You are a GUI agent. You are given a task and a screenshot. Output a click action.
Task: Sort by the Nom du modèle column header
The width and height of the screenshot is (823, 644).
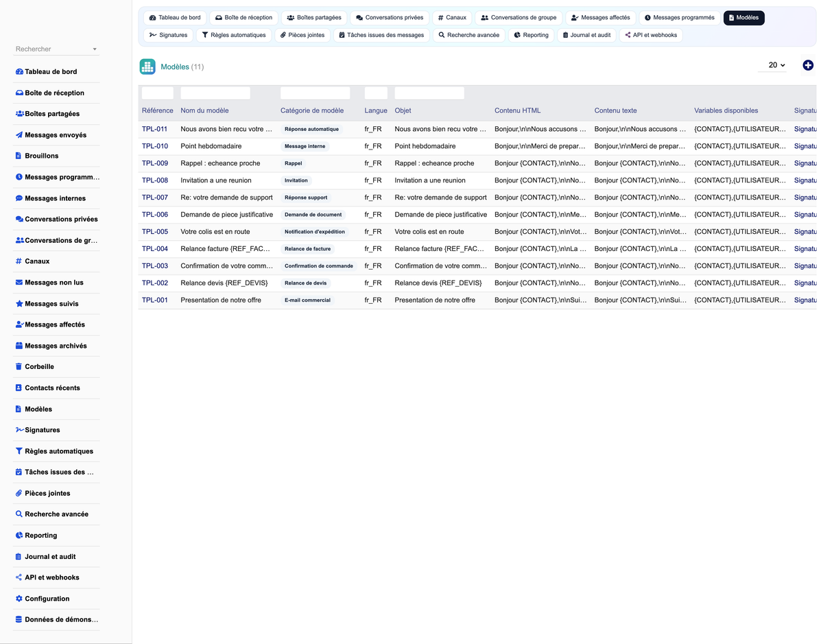[x=204, y=110]
